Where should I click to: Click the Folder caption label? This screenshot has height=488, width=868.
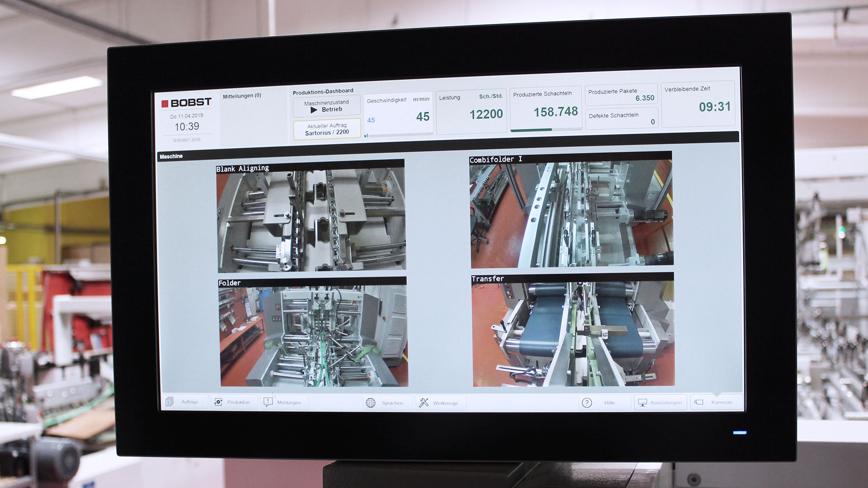pos(230,283)
